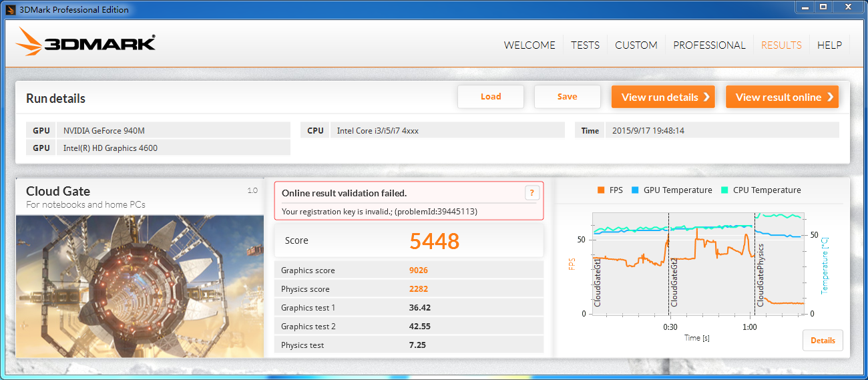Click the orange FPS legend swatch
This screenshot has height=380, width=868.
[x=600, y=190]
